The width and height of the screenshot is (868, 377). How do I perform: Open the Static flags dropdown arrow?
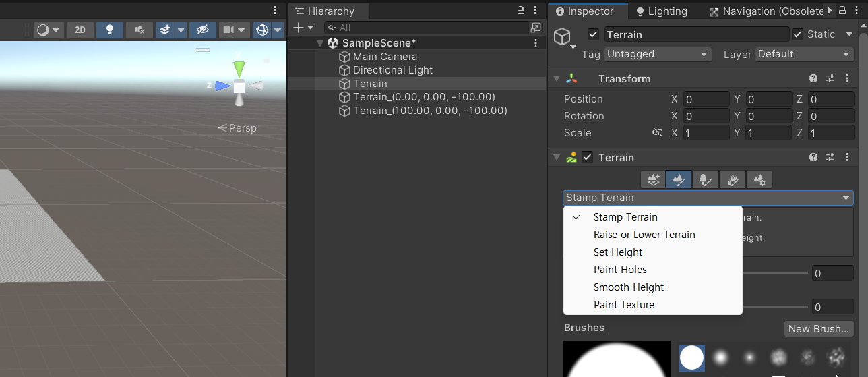pos(848,34)
